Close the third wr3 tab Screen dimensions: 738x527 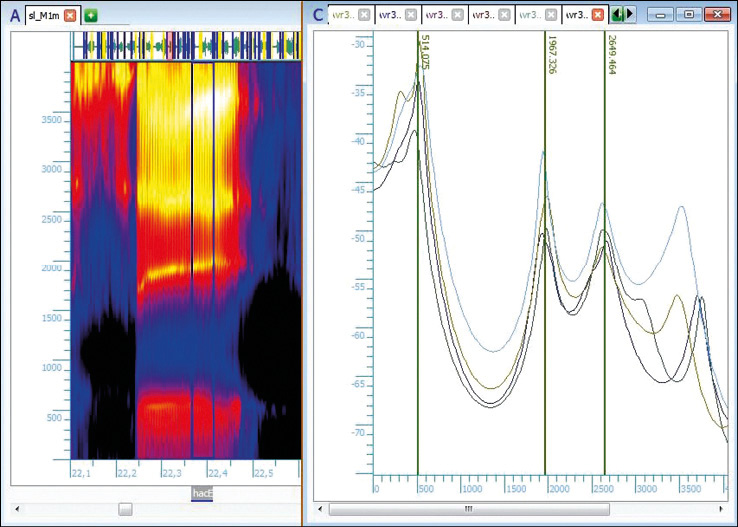click(x=457, y=15)
